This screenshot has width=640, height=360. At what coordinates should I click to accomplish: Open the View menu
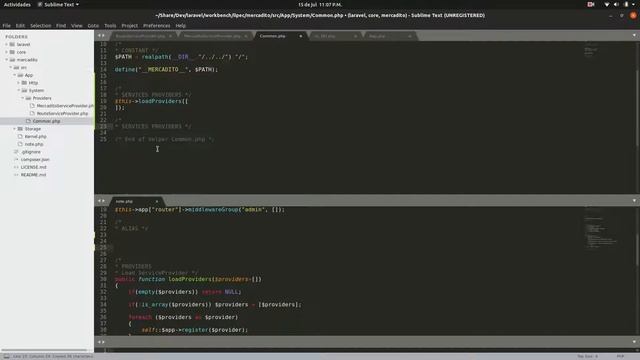click(x=77, y=25)
